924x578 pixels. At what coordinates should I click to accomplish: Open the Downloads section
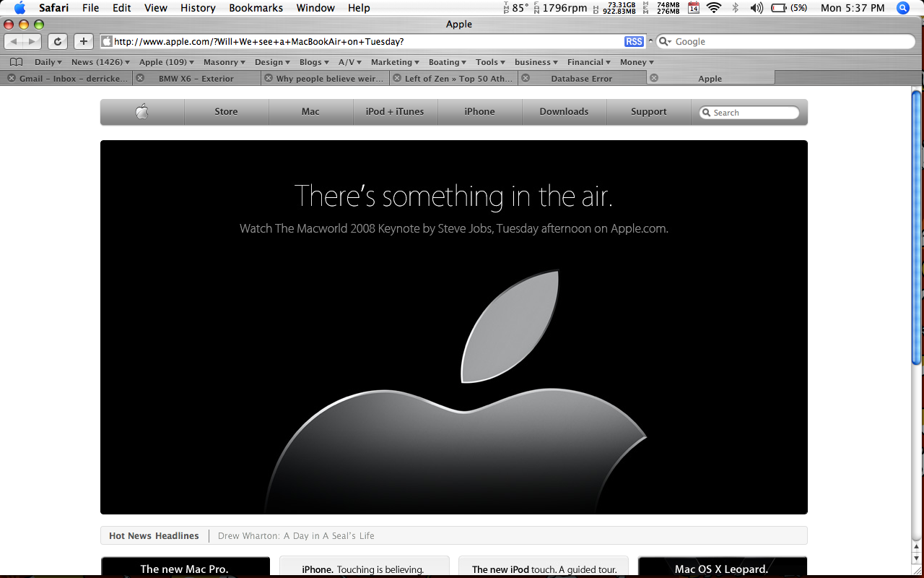[564, 111]
